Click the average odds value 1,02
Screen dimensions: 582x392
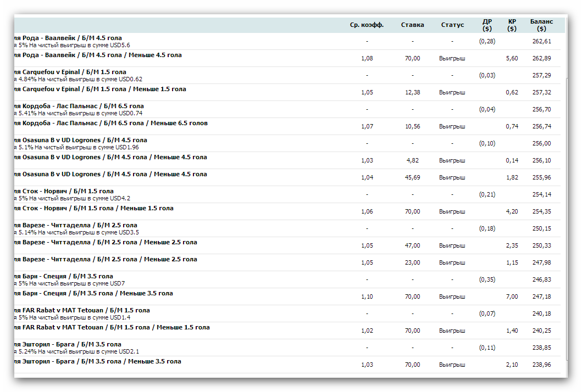[367, 331]
